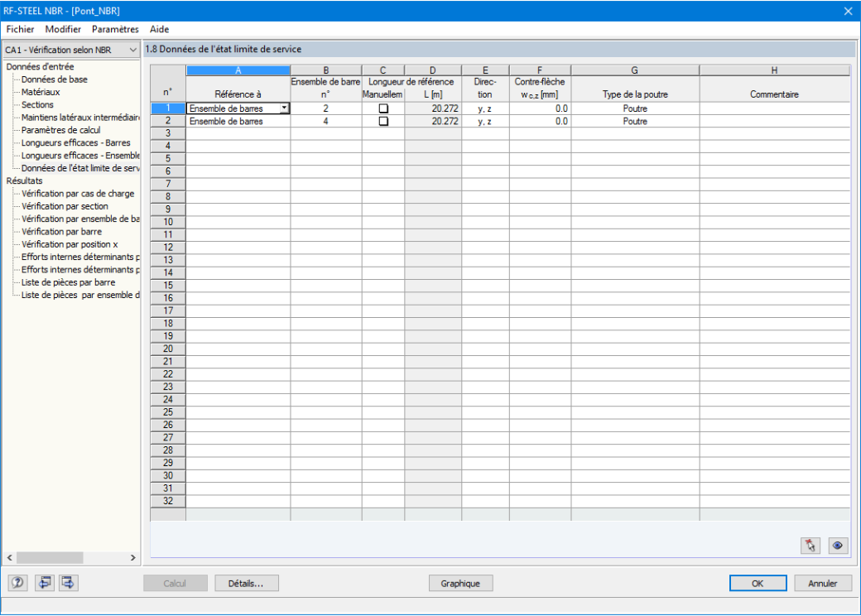Click column G header
861x616 pixels.
(635, 70)
